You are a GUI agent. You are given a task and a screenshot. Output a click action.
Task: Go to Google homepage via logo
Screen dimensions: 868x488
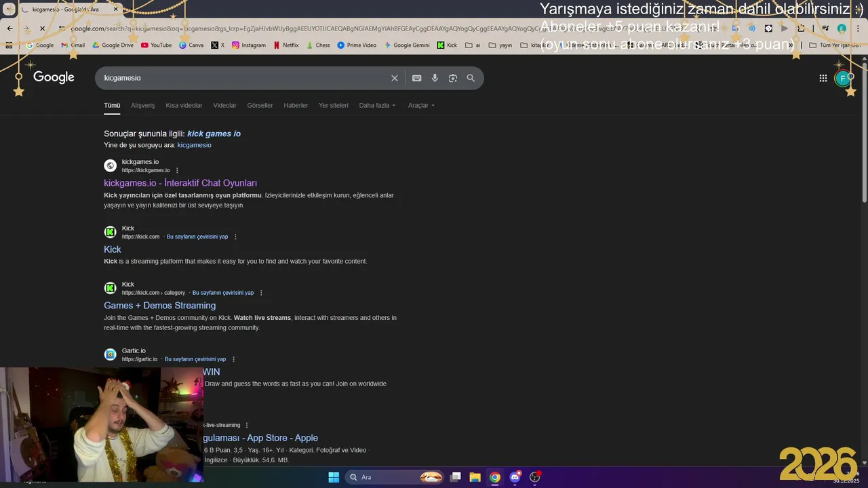coord(54,77)
